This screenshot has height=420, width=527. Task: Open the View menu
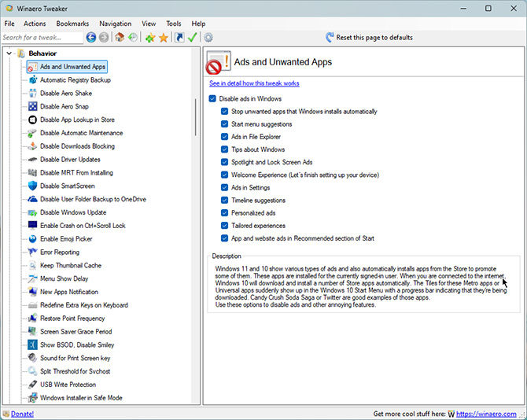point(149,24)
